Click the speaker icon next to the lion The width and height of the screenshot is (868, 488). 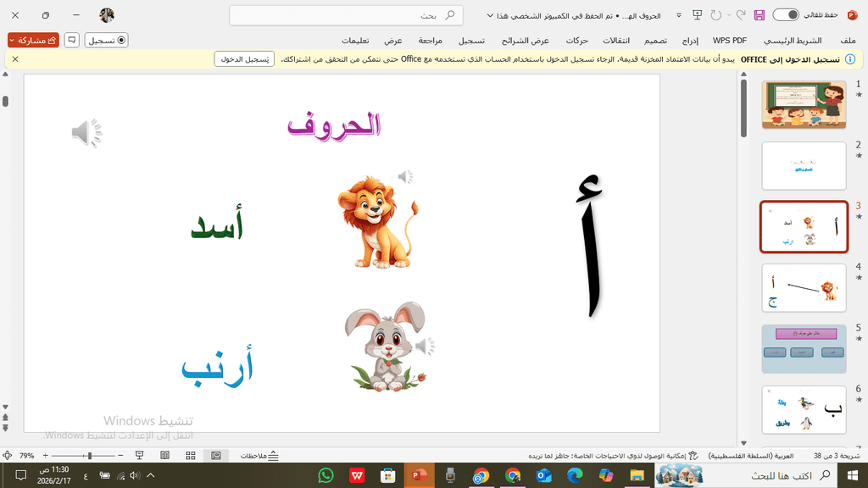click(x=405, y=176)
